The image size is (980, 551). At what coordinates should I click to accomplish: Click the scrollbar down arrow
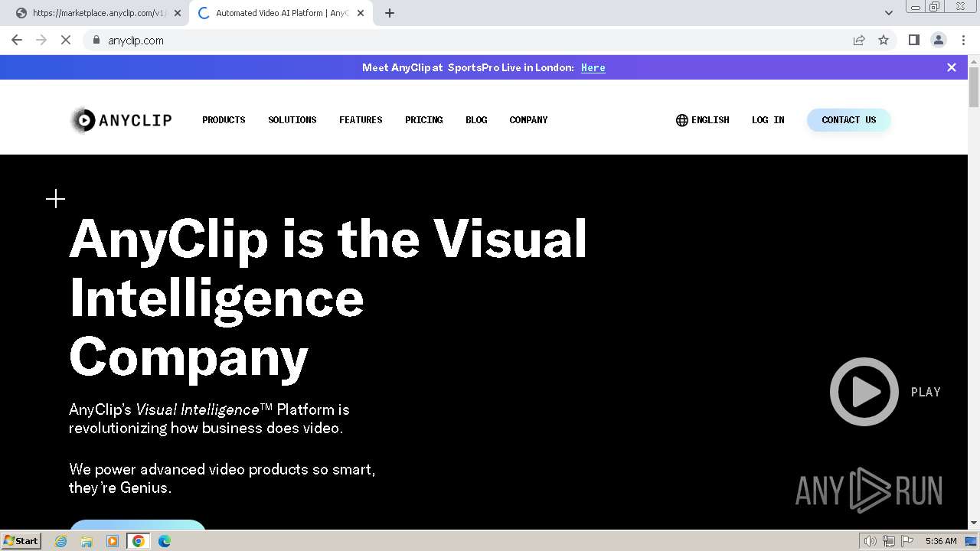pyautogui.click(x=974, y=523)
